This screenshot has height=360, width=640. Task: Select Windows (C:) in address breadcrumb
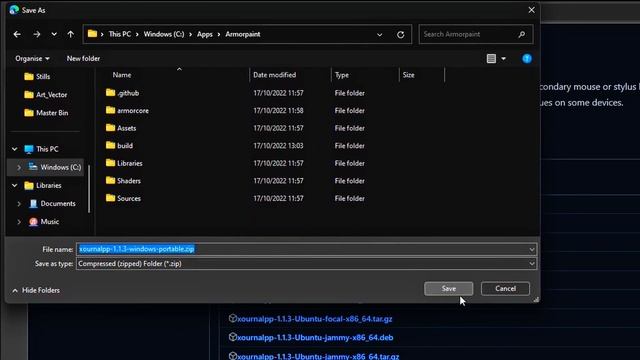pos(164,34)
